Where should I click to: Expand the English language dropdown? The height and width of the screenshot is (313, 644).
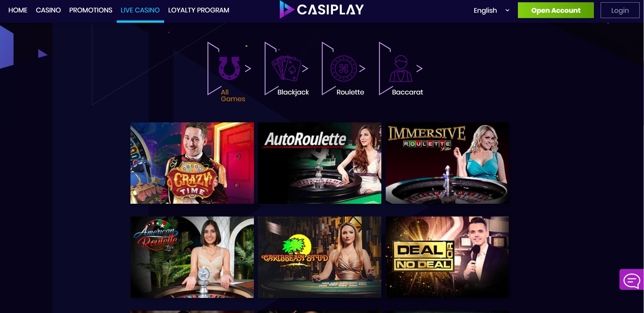click(x=491, y=10)
